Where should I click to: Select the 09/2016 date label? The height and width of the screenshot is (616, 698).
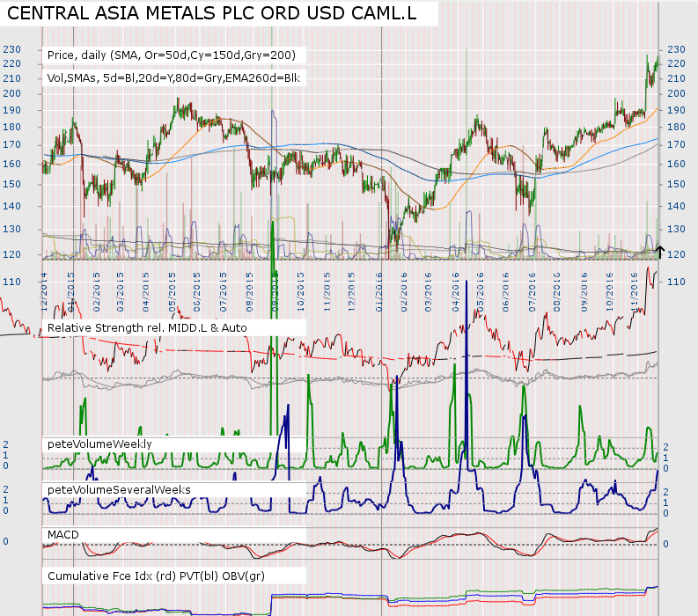(584, 292)
